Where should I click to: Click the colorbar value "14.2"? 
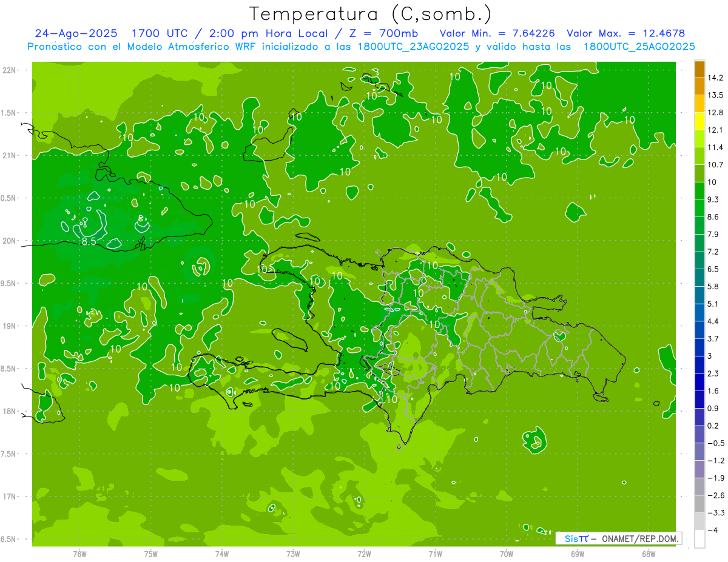(715, 78)
